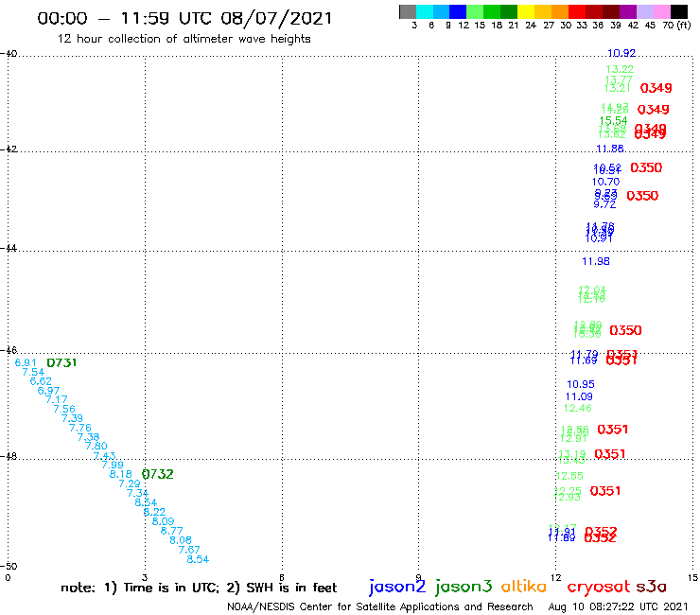Click the cryosat satellite legend label
The width and height of the screenshot is (700, 615).
[598, 587]
